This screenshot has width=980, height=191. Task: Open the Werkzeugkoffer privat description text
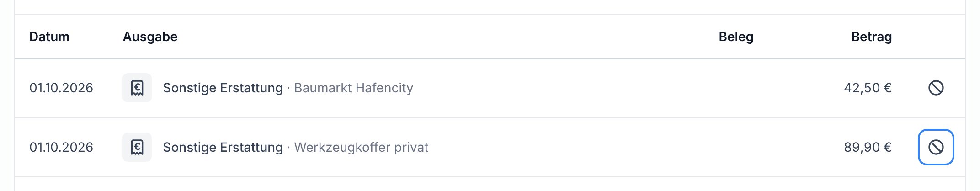(361, 147)
